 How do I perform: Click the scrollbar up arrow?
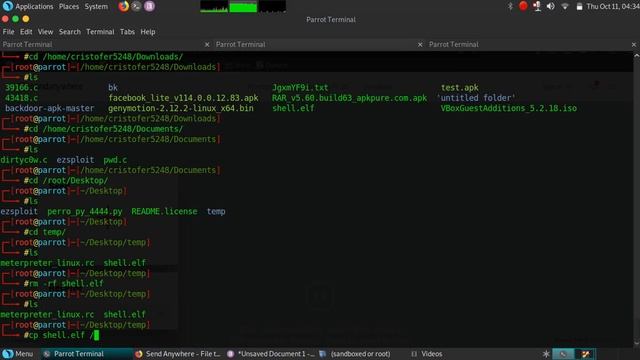click(x=636, y=55)
